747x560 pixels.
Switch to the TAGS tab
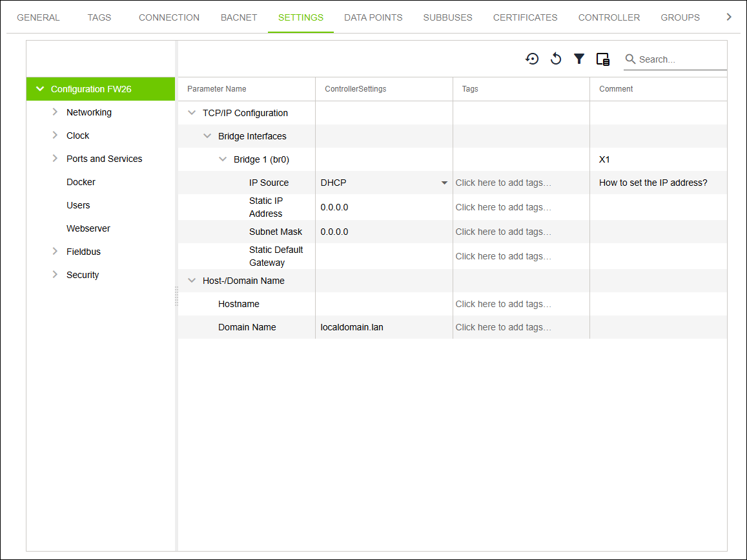point(99,17)
